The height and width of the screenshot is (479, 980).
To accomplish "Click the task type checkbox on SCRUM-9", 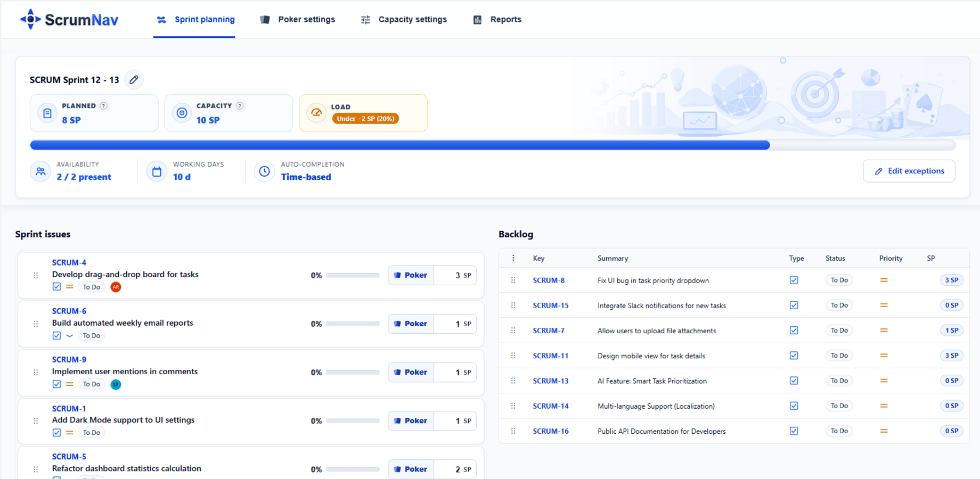I will (x=57, y=384).
